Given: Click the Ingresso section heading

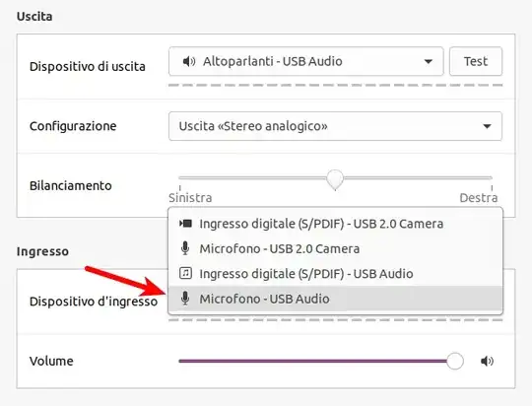Looking at the screenshot, I should pyautogui.click(x=42, y=251).
